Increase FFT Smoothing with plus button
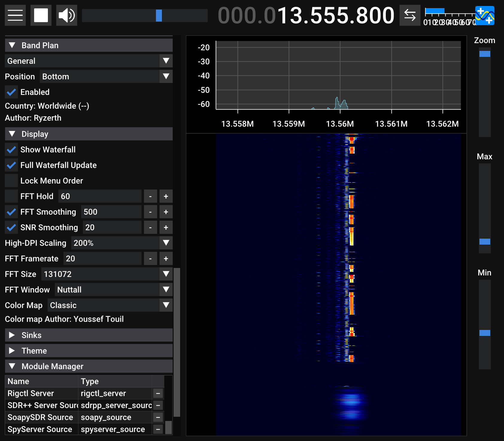 pos(166,212)
